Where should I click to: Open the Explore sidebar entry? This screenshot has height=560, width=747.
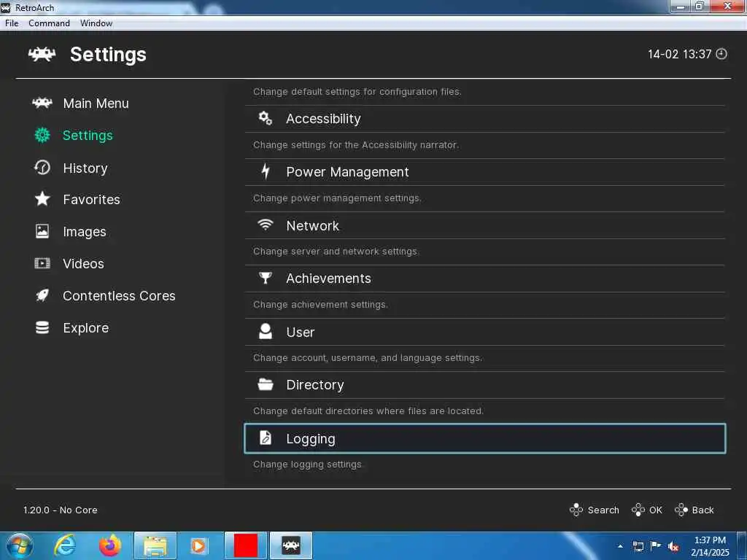pos(86,328)
